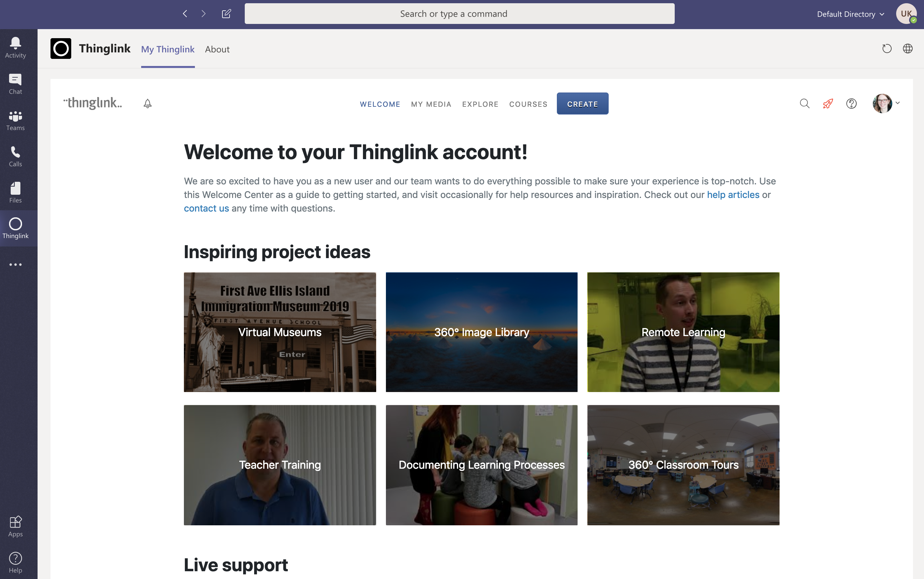Click the help/question mark icon
The width and height of the screenshot is (924, 579).
[851, 103]
